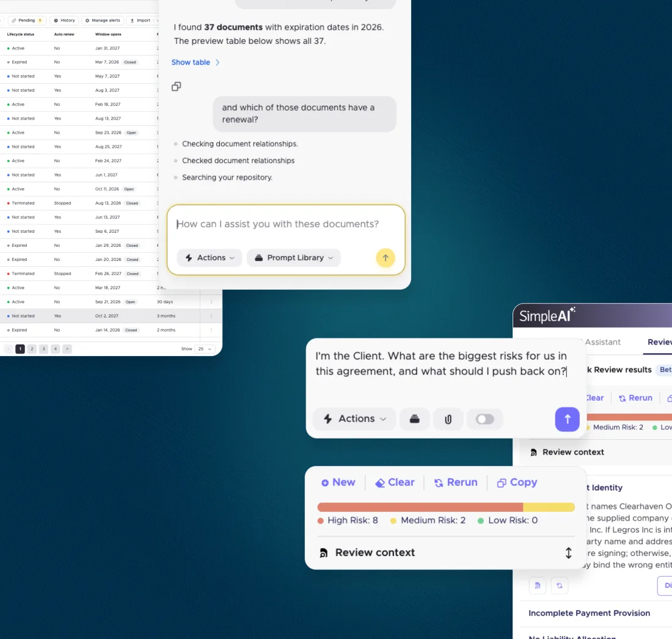Image resolution: width=672 pixels, height=639 pixels.
Task: Click the expand arrows icon beside Review context
Action: click(x=568, y=553)
